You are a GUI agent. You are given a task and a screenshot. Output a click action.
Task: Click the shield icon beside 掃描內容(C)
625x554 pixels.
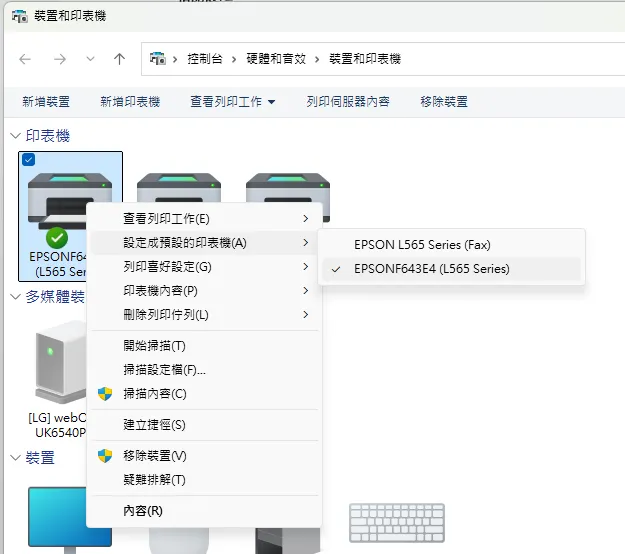(x=105, y=394)
